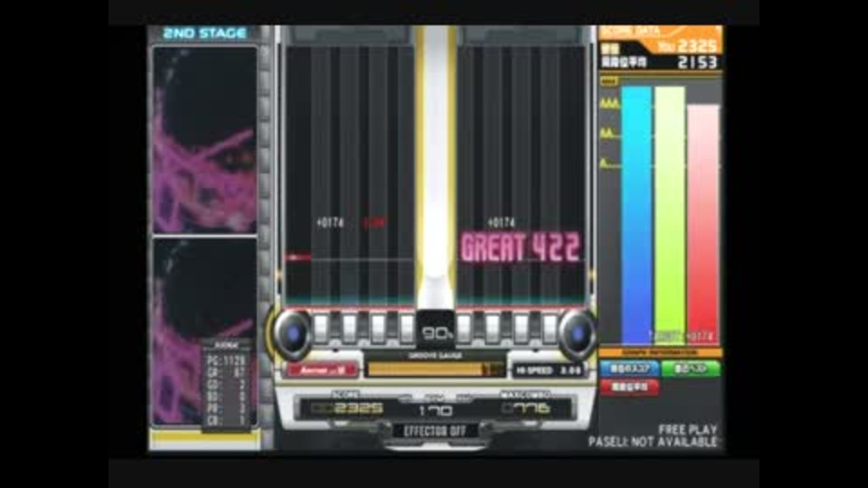The image size is (868, 488).
Task: Click the orange Graph Information bar
Action: click(x=660, y=352)
